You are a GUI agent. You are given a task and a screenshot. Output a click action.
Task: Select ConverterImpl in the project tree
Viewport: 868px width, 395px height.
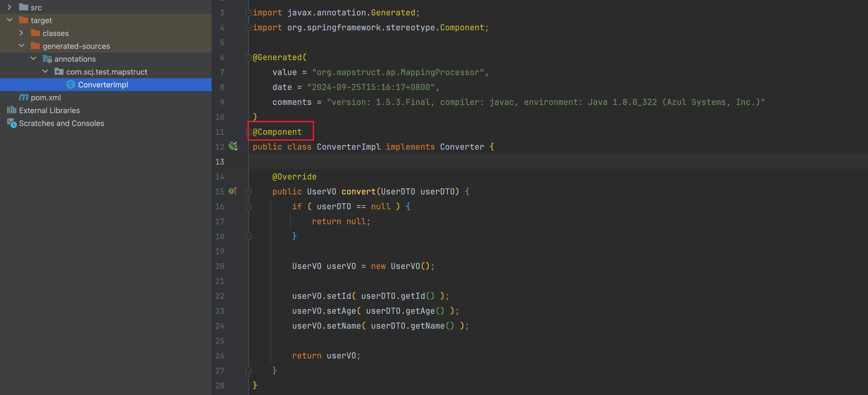point(103,85)
